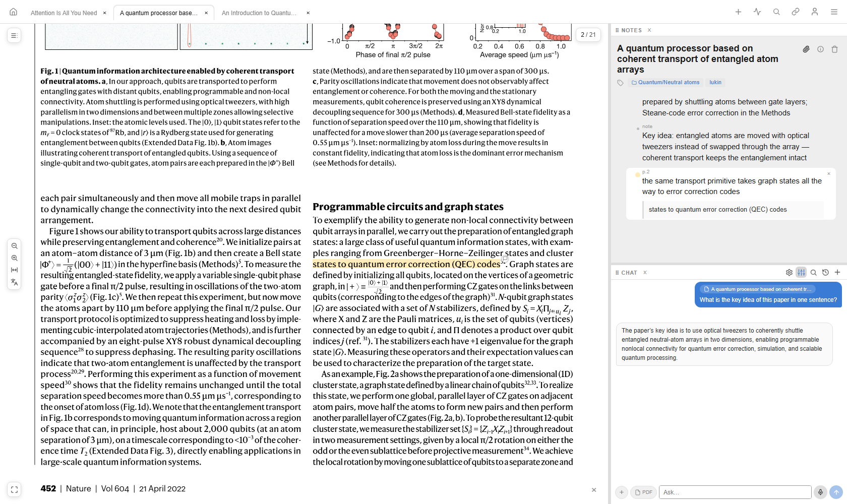The width and height of the screenshot is (847, 504).
Task: Switch to Attention Is All You Need tab
Action: coord(64,13)
